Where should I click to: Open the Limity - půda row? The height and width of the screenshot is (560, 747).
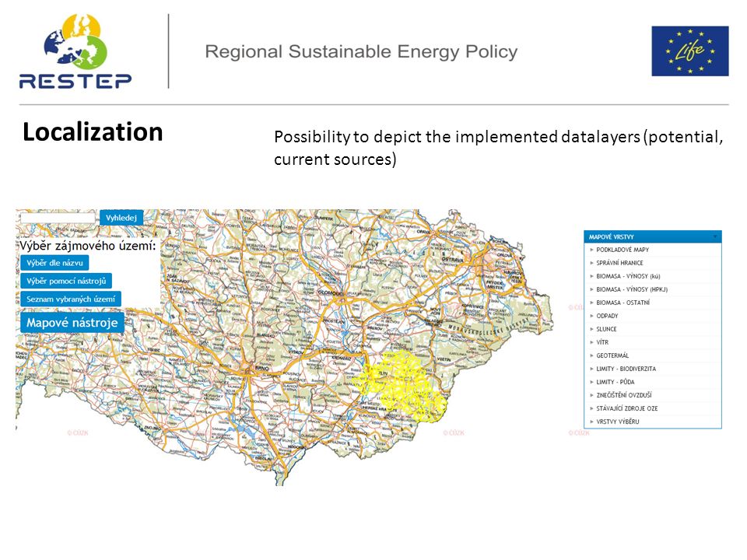(x=653, y=382)
